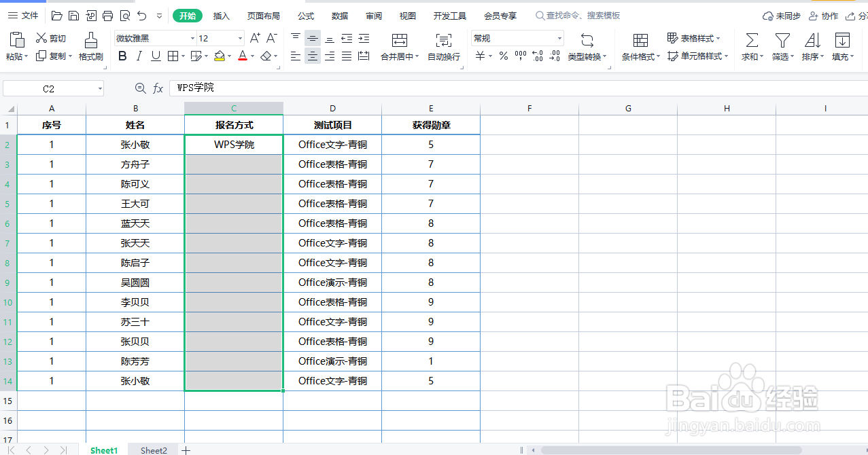Toggle italic formatting with I icon

tap(138, 56)
